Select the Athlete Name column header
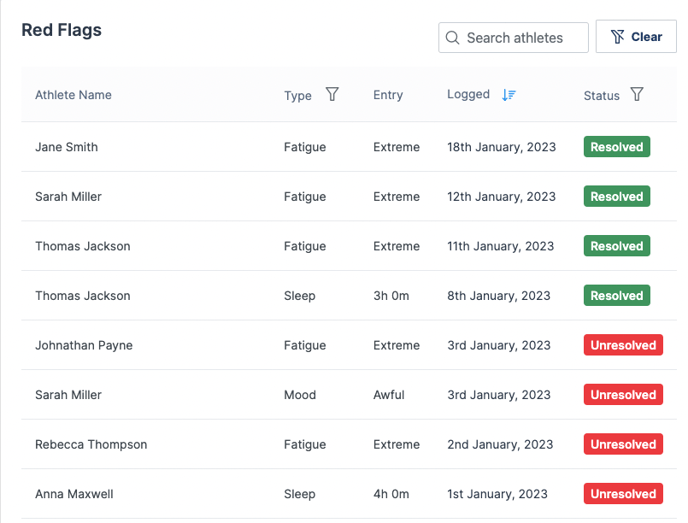 [73, 95]
